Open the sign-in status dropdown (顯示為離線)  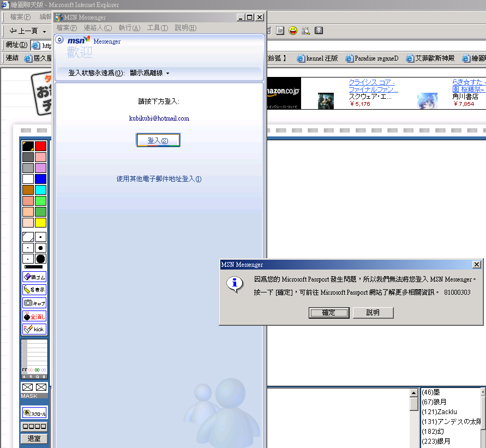[149, 73]
